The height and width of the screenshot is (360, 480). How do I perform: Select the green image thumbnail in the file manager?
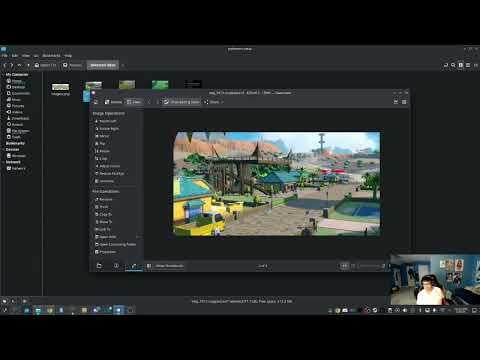click(x=160, y=85)
